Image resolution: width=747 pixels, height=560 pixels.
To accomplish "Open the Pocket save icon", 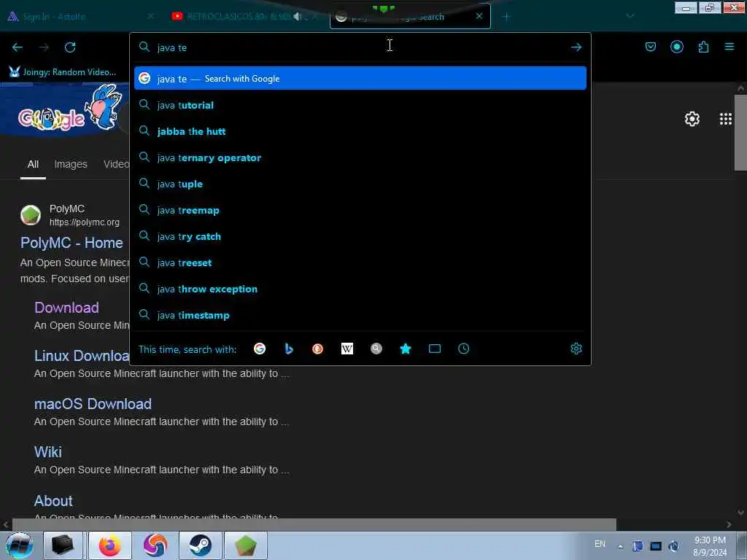I will 650,47.
